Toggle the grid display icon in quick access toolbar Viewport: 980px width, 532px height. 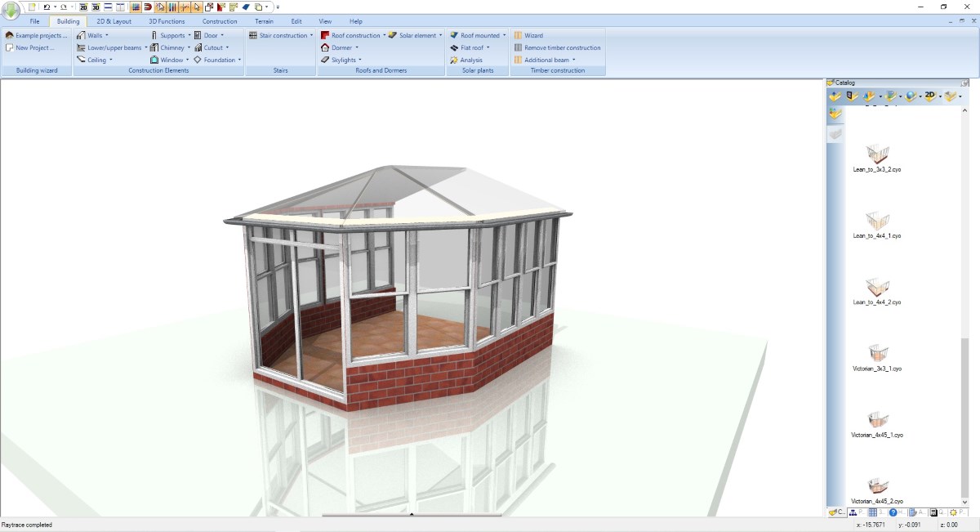136,7
